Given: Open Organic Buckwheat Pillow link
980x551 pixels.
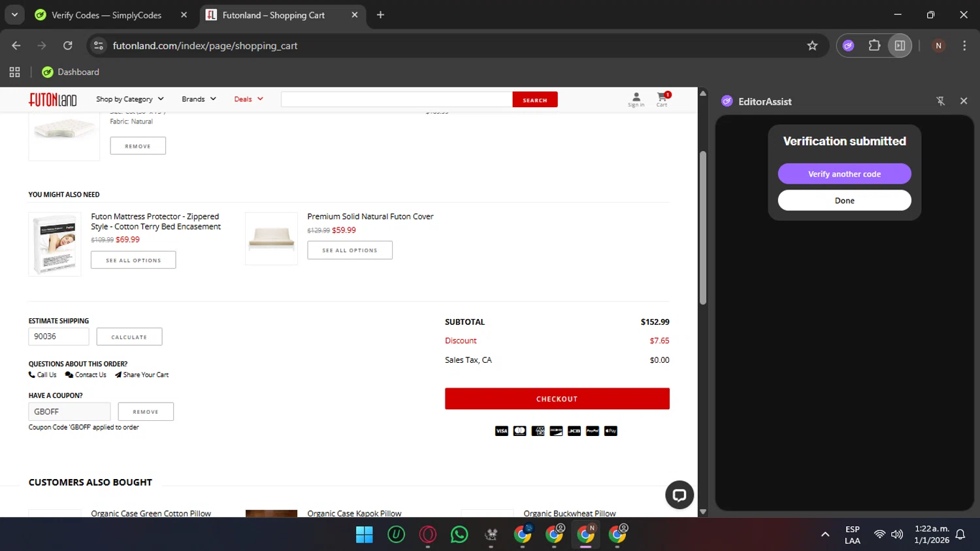Looking at the screenshot, I should (570, 513).
